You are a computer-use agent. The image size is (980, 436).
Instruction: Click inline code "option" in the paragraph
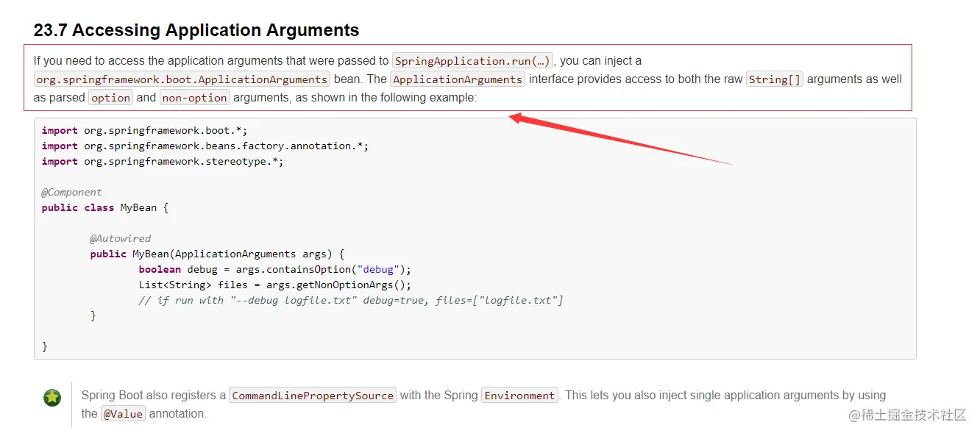click(x=111, y=98)
